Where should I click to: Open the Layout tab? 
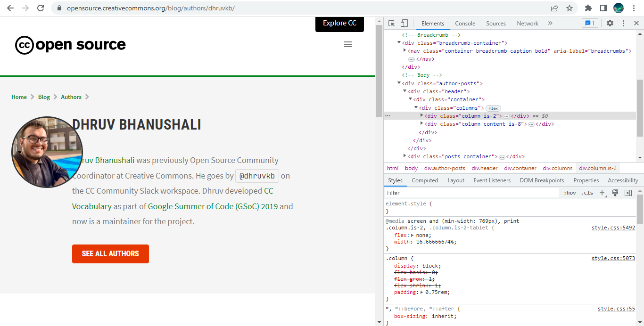pos(456,180)
